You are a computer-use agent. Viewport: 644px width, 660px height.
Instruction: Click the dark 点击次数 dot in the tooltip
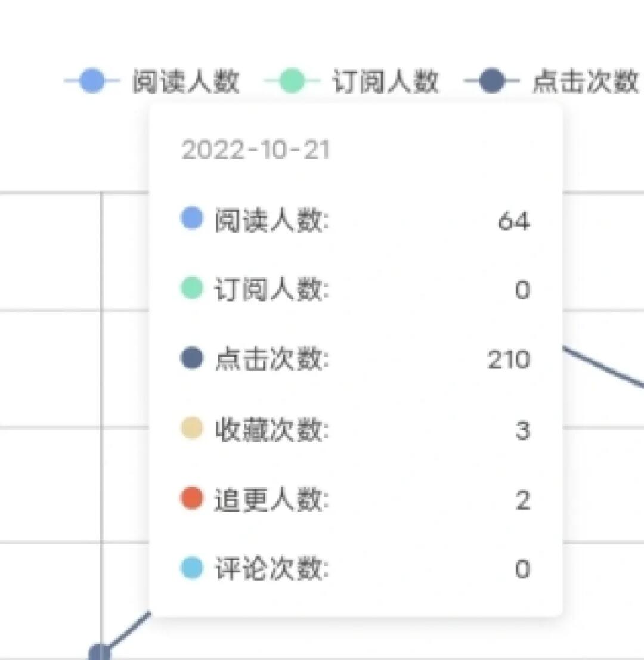pos(191,360)
